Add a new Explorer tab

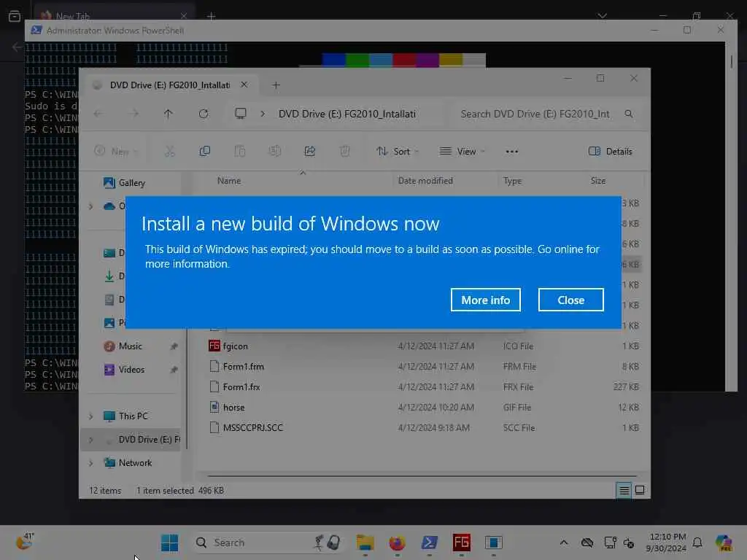[x=276, y=85]
